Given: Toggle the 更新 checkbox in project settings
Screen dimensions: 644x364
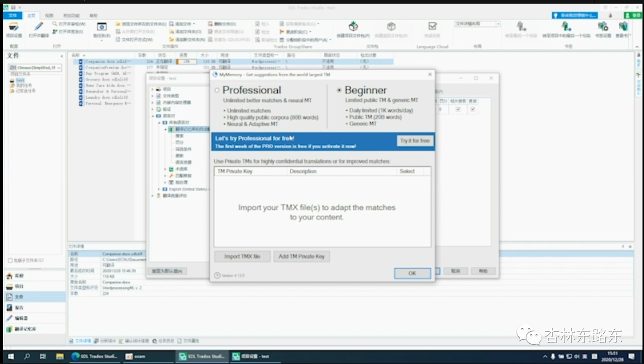Looking at the screenshot, I should pyautogui.click(x=473, y=109).
